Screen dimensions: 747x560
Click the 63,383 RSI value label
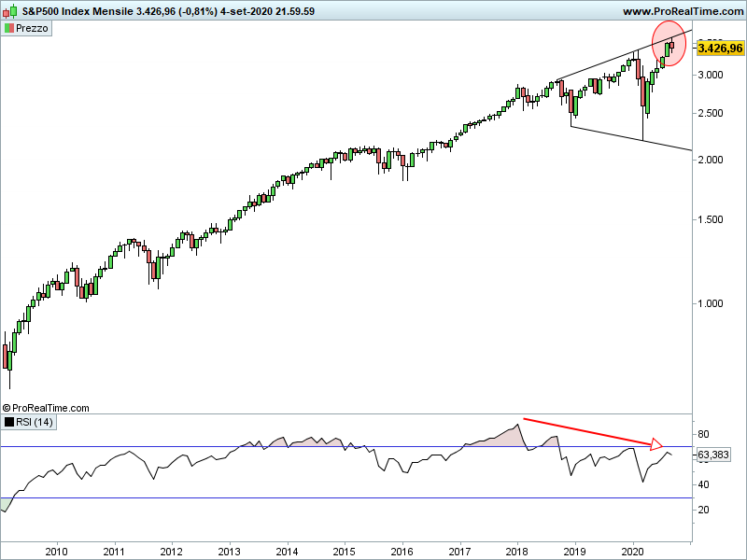pyautogui.click(x=712, y=455)
